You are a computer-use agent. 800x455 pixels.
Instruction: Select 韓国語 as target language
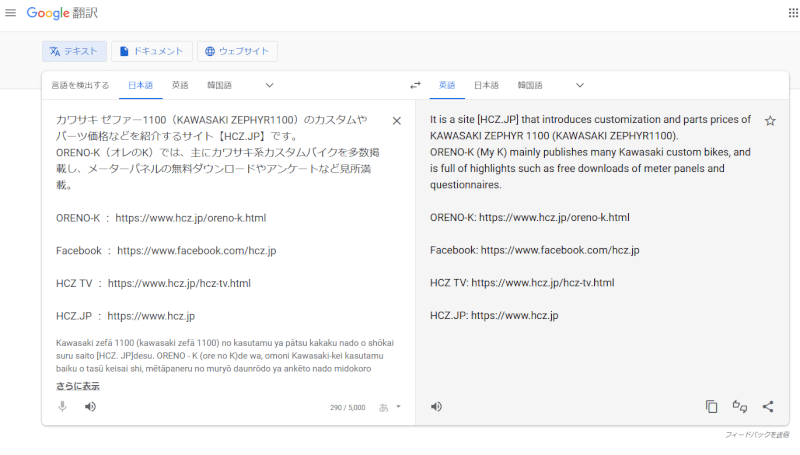[530, 85]
